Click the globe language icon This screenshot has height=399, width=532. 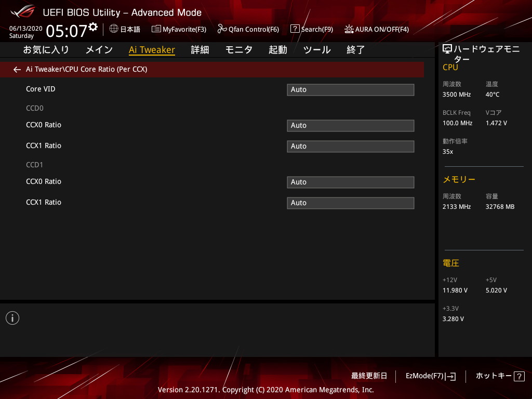[x=114, y=29]
